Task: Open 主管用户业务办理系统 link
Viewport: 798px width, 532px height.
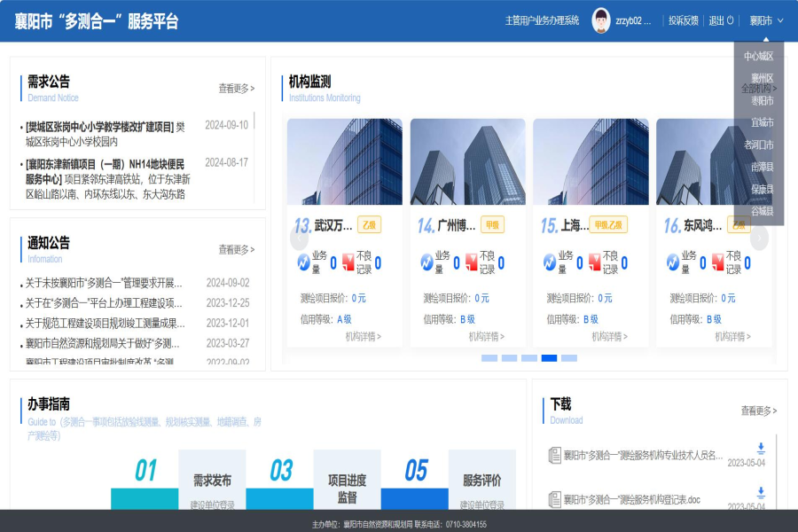Action: pos(542,21)
